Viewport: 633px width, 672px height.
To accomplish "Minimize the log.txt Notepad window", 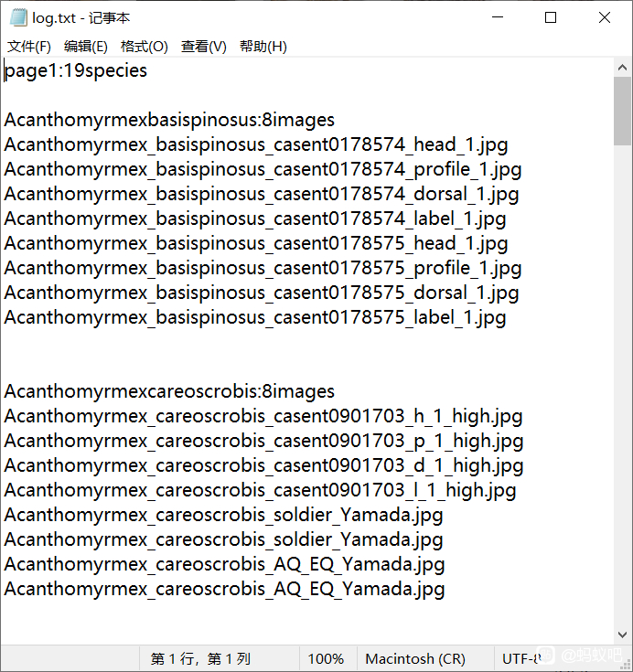I will point(498,17).
